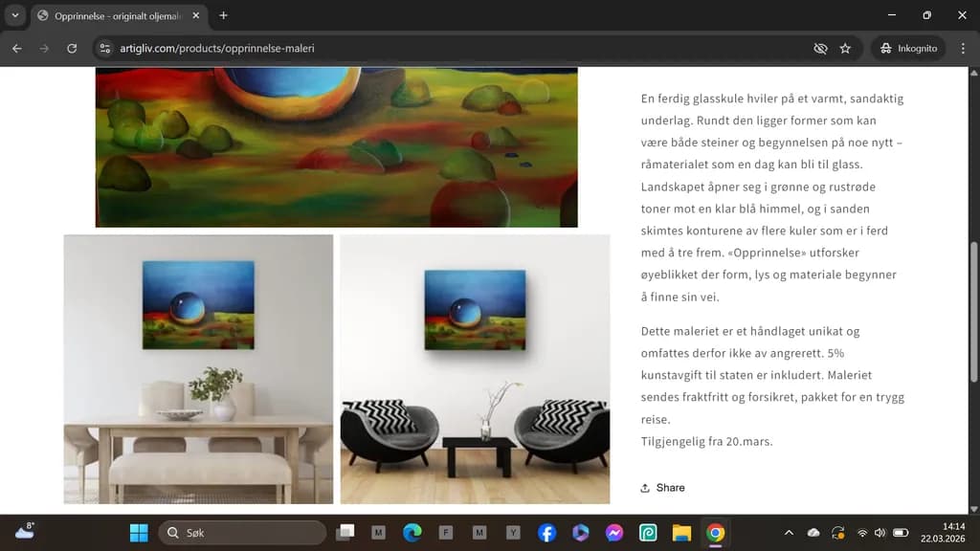Image resolution: width=980 pixels, height=551 pixels.
Task: Open the lounge chairs mockup image
Action: point(475,369)
